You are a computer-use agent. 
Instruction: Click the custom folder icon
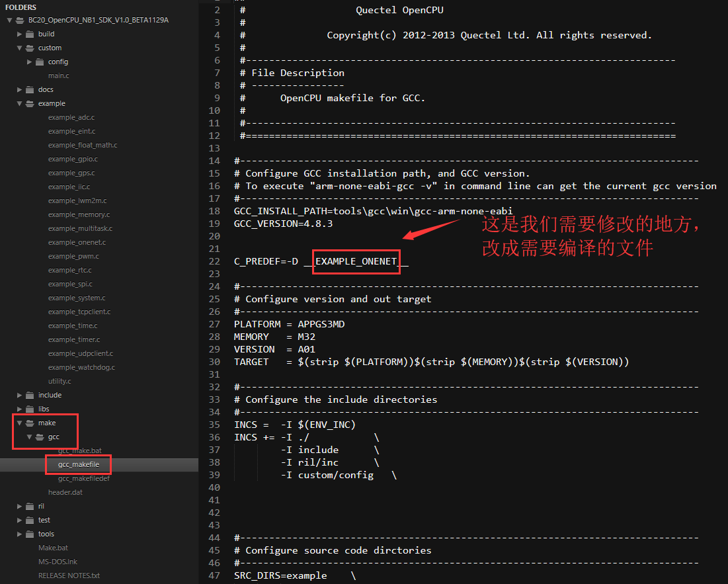pyautogui.click(x=30, y=48)
